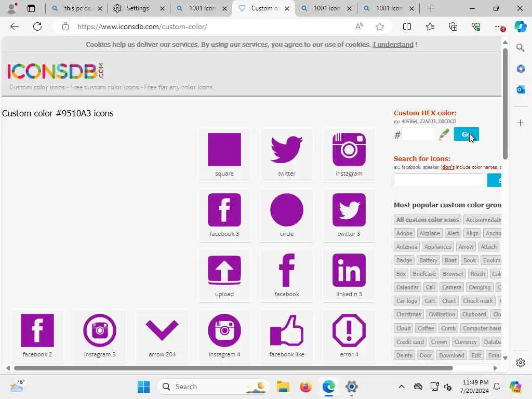Open the Battery icon group
This screenshot has width=532, height=399.
[x=428, y=260]
